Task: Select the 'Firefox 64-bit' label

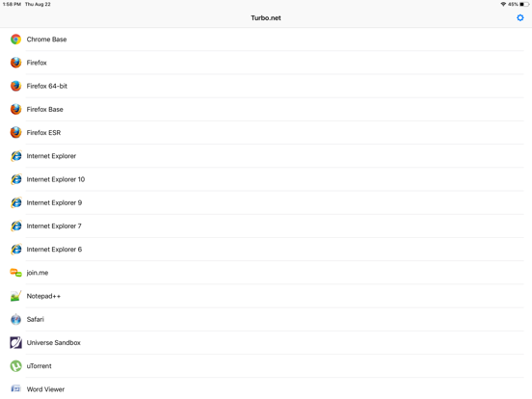Action: point(47,86)
